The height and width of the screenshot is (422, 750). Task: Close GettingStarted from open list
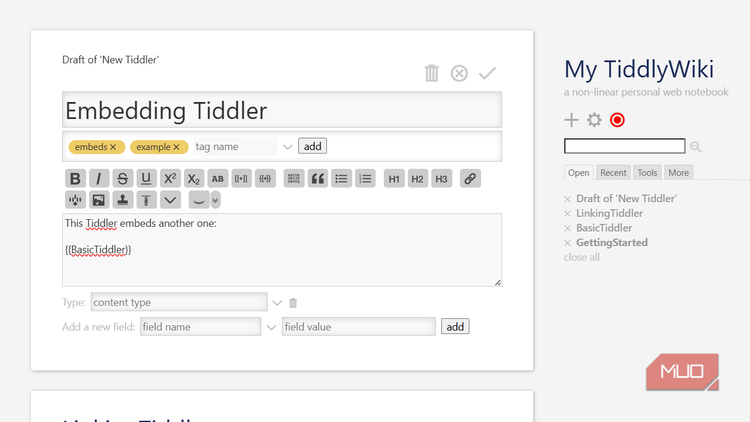click(x=567, y=243)
